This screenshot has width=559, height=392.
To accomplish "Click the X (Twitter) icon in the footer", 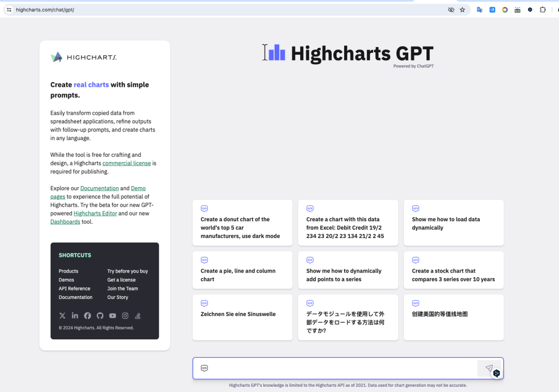I will click(x=62, y=315).
